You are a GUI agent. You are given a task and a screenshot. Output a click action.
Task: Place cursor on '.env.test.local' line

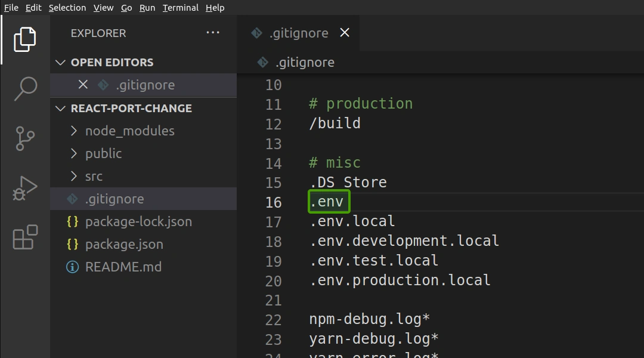374,261
